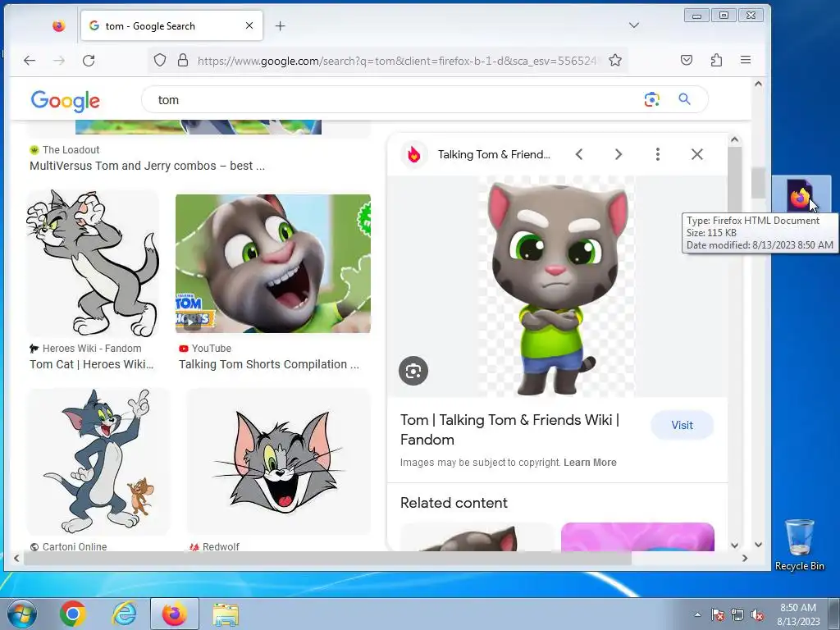Show next image in preview panel
The height and width of the screenshot is (630, 840).
[x=619, y=154]
